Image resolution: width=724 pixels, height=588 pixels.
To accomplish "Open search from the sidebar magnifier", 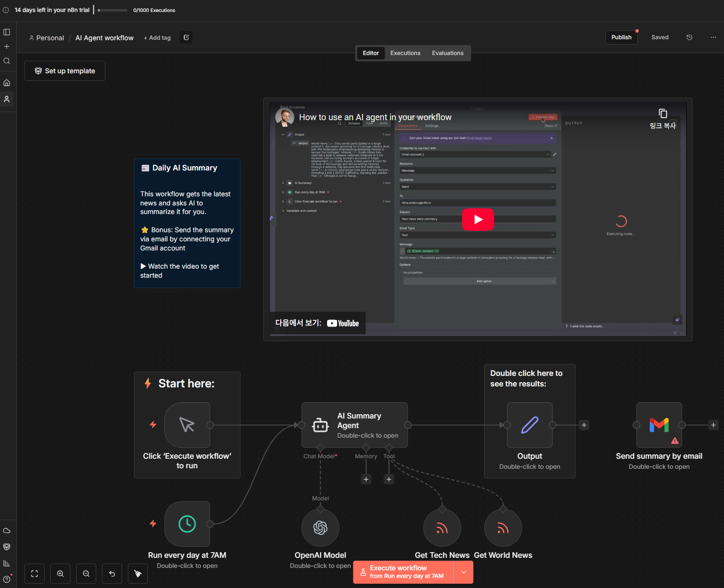I will click(7, 61).
